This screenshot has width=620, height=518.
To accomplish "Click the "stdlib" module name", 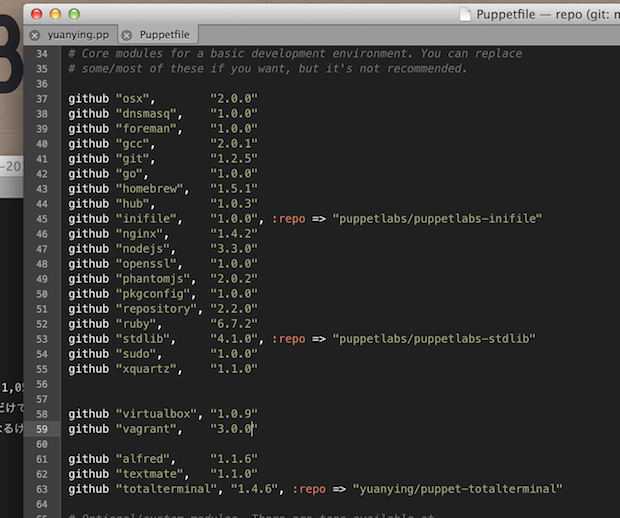I will (x=143, y=339).
